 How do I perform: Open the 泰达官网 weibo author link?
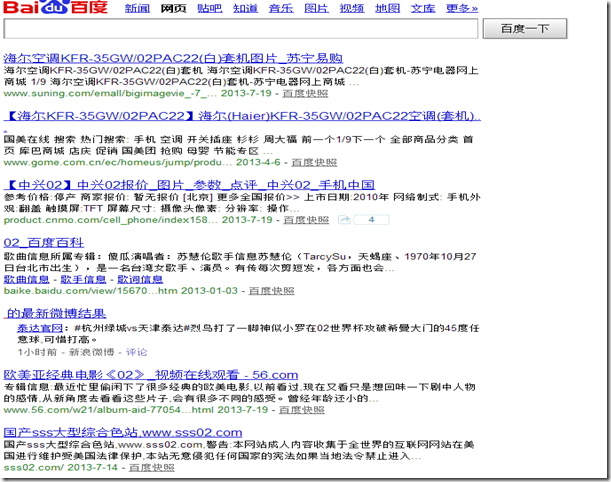click(x=40, y=328)
